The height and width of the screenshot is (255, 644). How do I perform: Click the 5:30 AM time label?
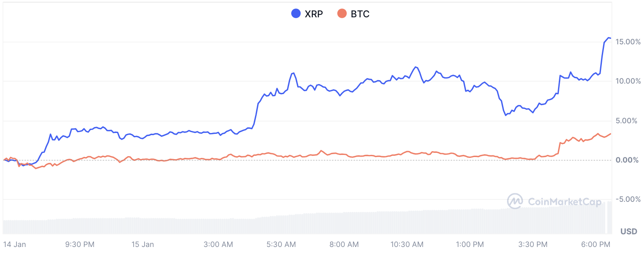(x=281, y=244)
